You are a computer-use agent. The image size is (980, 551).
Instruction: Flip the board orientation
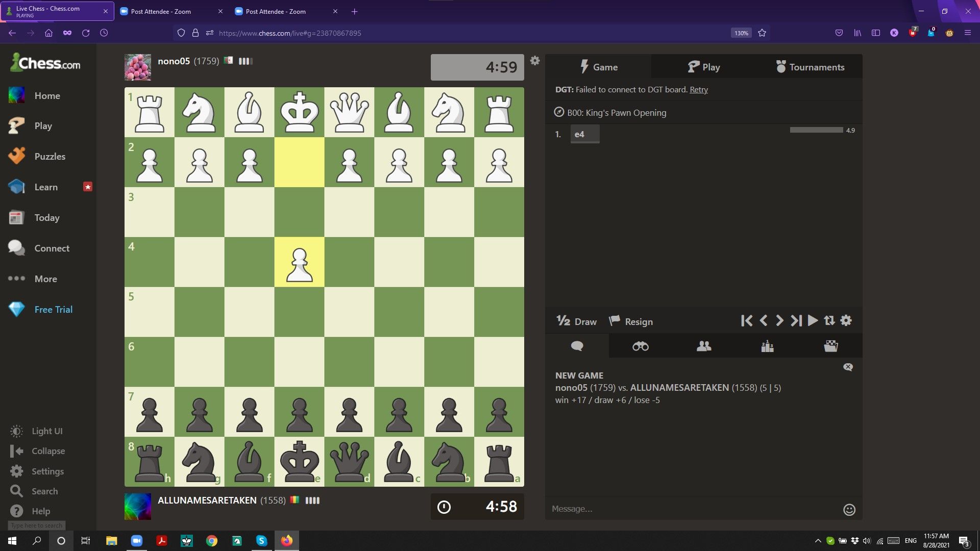[829, 320]
